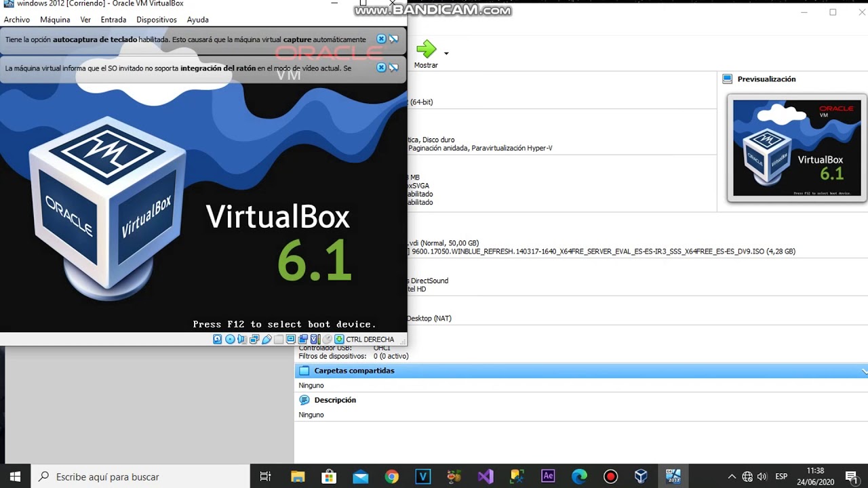This screenshot has width=868, height=488.
Task: Switch to the running windows 2012 VM taskbar icon
Action: [x=673, y=476]
